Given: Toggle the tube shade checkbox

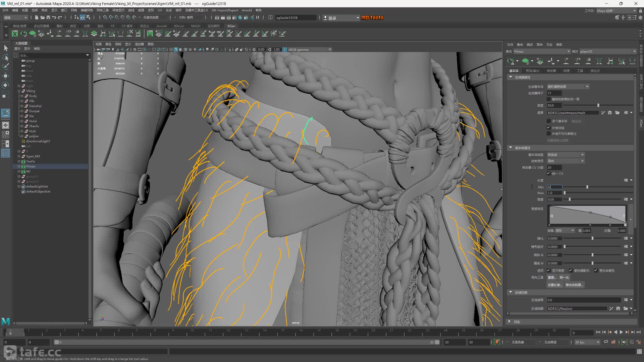Looking at the screenshot, I should (x=596, y=270).
